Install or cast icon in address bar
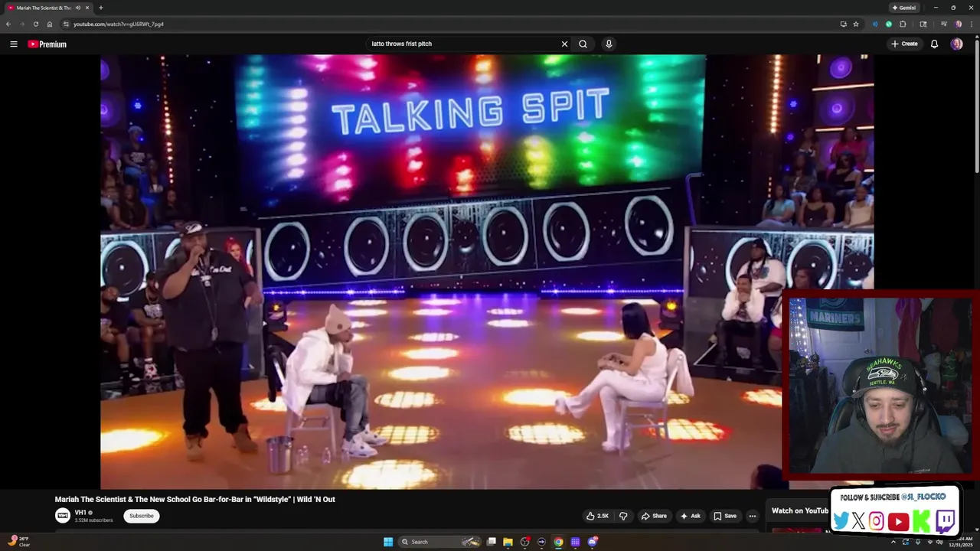Screen dimensions: 980x551 point(843,24)
